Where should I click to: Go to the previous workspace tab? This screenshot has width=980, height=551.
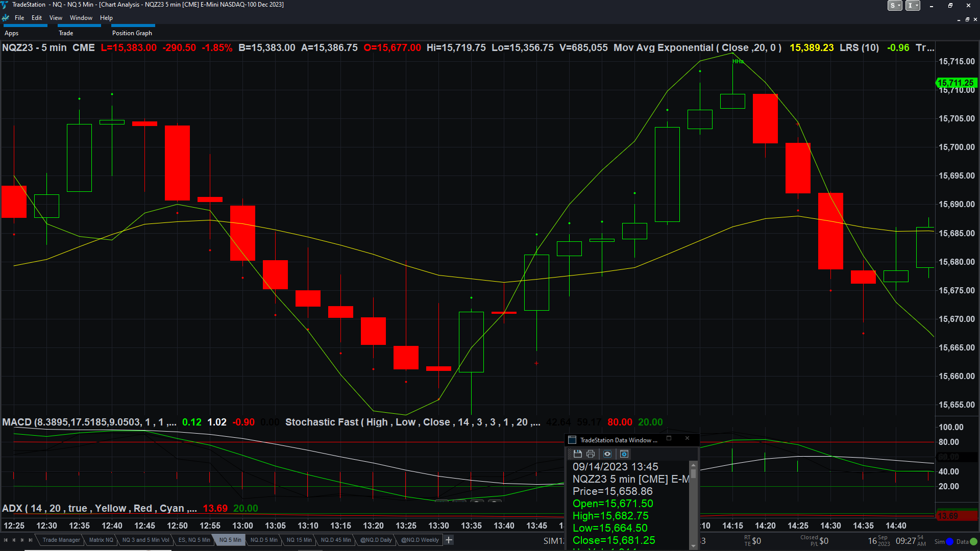coord(14,540)
